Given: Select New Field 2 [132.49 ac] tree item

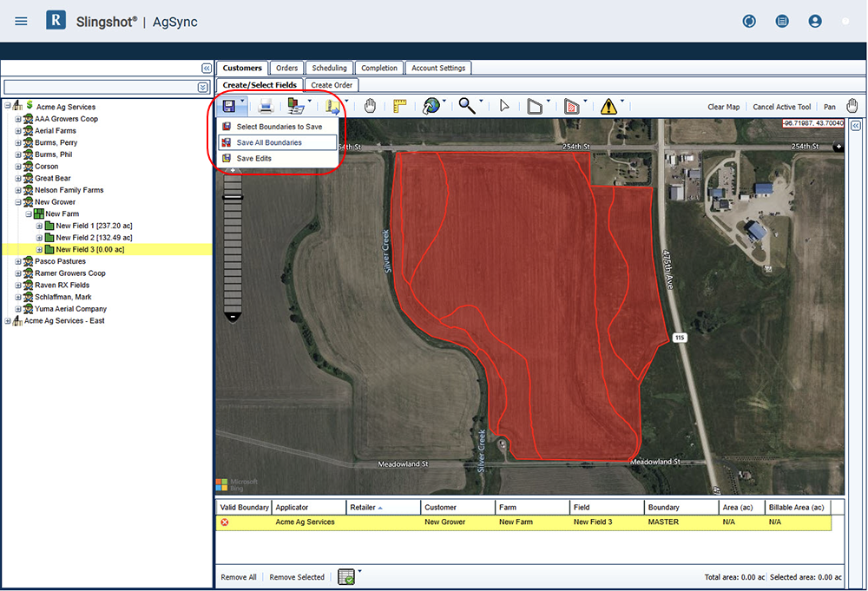Looking at the screenshot, I should 94,238.
